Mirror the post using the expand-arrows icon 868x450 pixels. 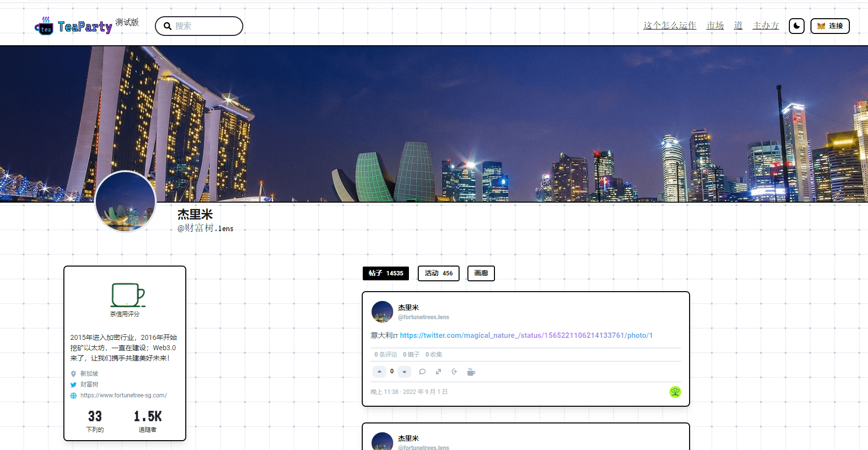pos(438,371)
